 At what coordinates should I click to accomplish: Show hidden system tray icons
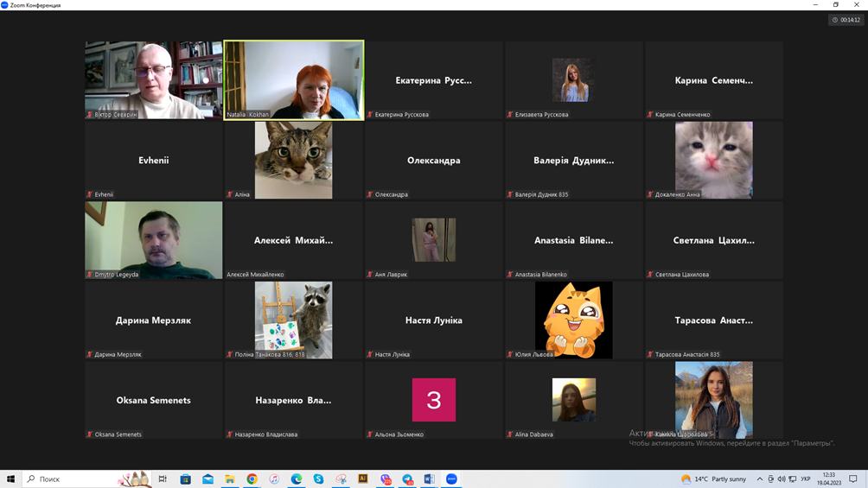point(760,478)
